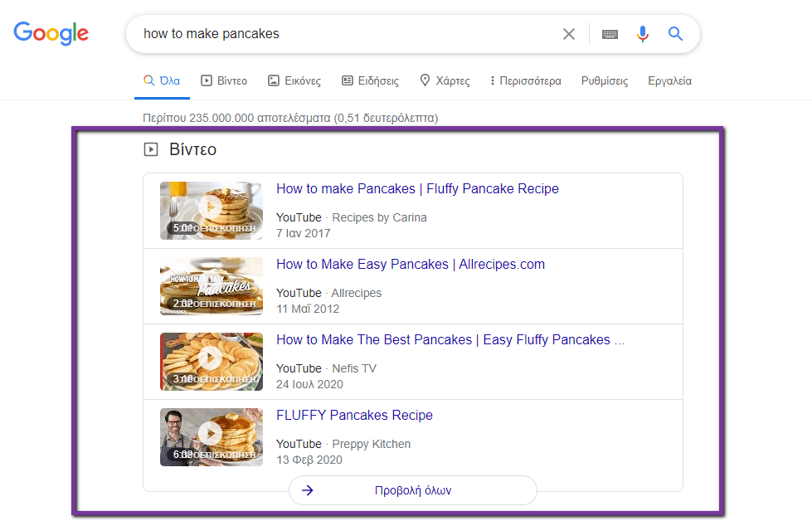
Task: Play the Preppy Kitchen video thumbnail
Action: click(x=212, y=437)
